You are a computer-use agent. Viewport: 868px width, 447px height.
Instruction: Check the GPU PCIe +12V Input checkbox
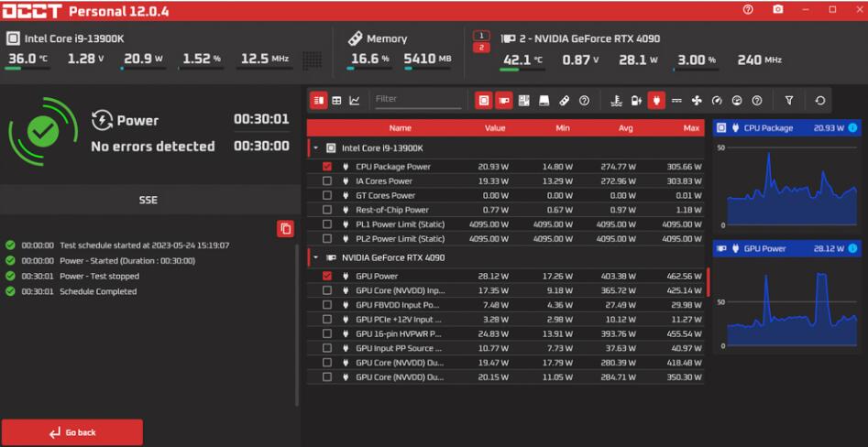click(327, 319)
